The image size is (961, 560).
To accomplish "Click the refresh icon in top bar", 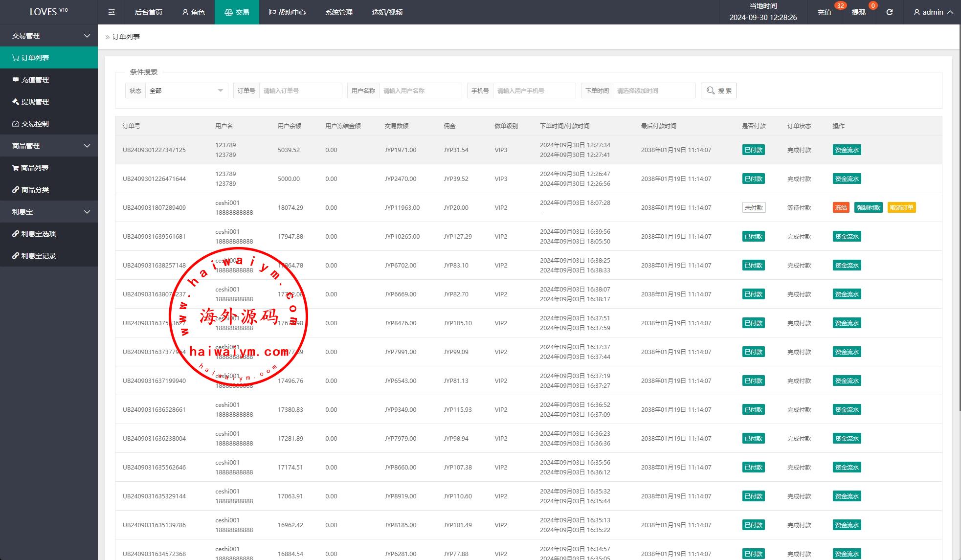I will pos(890,12).
